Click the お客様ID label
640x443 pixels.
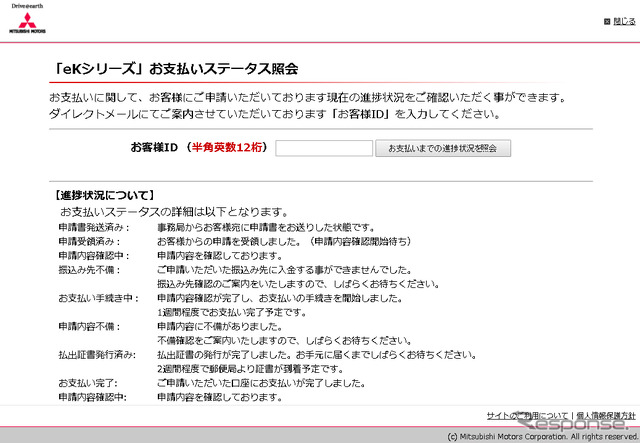tap(154, 147)
